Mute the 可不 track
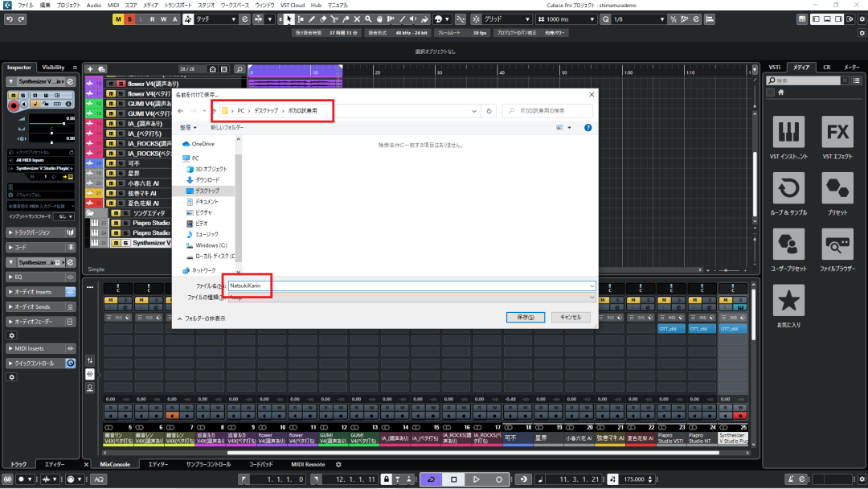868x489 pixels. click(111, 163)
